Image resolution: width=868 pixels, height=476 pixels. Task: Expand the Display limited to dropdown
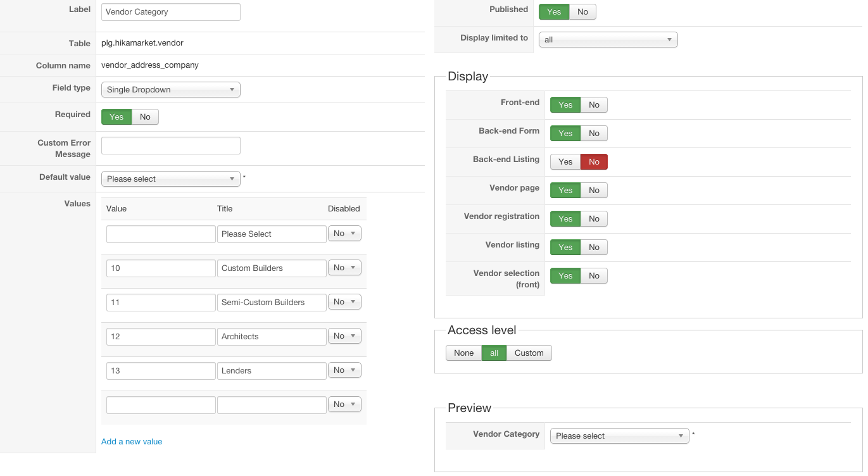click(x=608, y=40)
